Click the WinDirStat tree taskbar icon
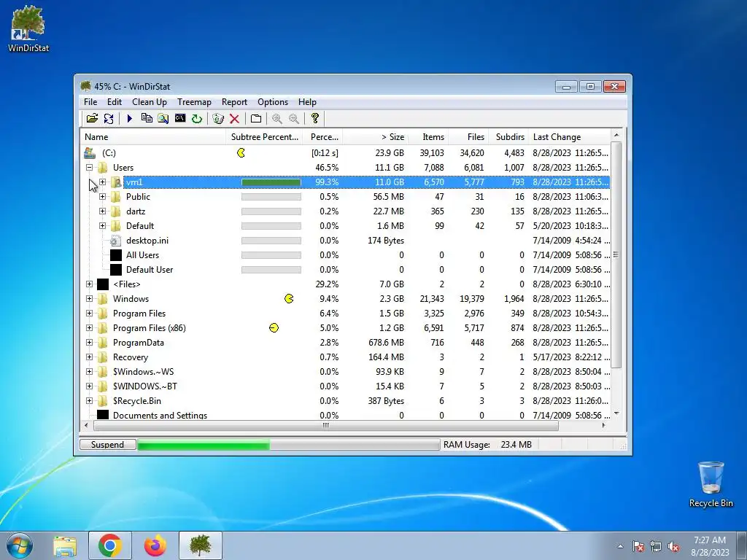The image size is (747, 560). (x=201, y=545)
